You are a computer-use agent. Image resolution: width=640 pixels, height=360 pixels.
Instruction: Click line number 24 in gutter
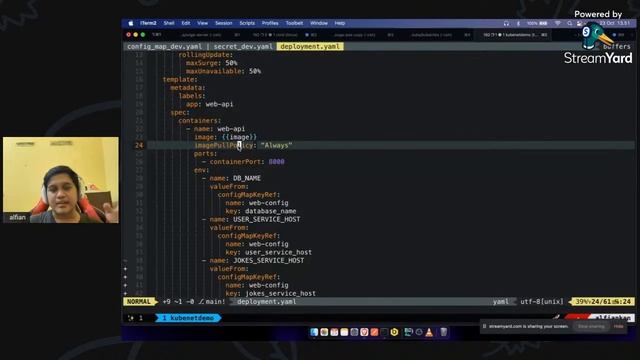(x=139, y=145)
